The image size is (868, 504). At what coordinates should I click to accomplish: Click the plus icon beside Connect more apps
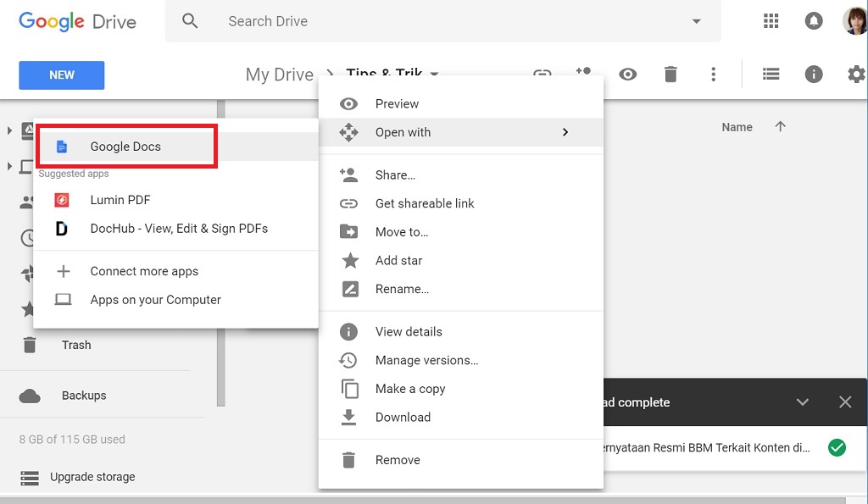pos(63,271)
